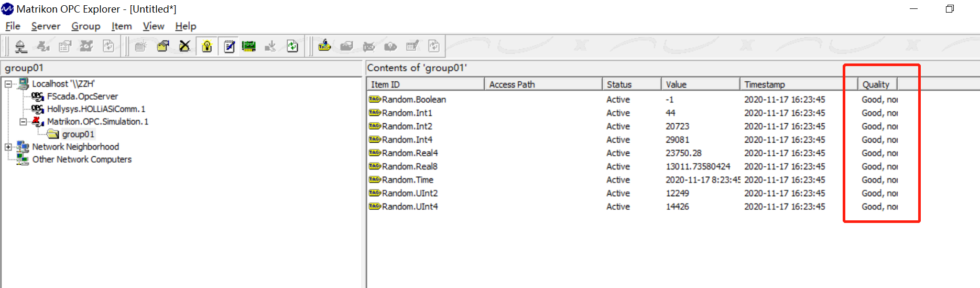Viewport: 980px width, 288px height.
Task: Select the Random.Int1 item
Action: click(407, 113)
